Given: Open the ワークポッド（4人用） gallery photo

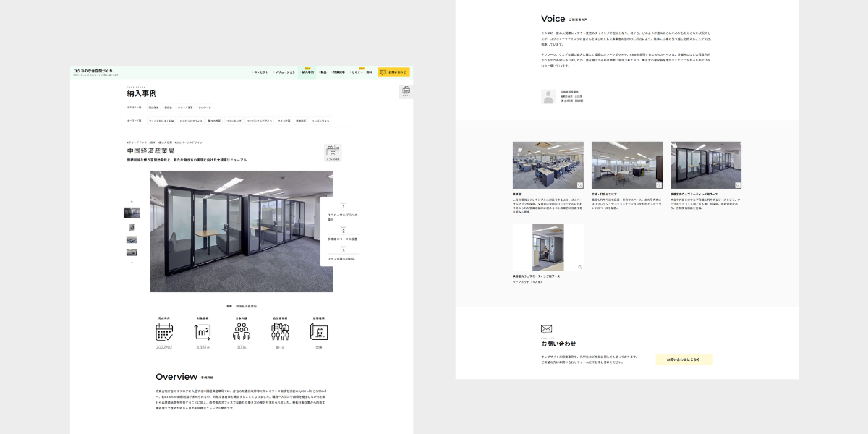Looking at the screenshot, I should (548, 247).
